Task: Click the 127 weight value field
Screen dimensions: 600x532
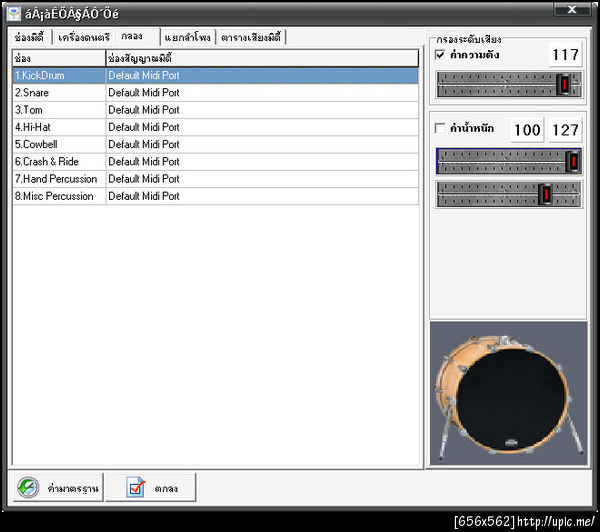Action: click(566, 130)
